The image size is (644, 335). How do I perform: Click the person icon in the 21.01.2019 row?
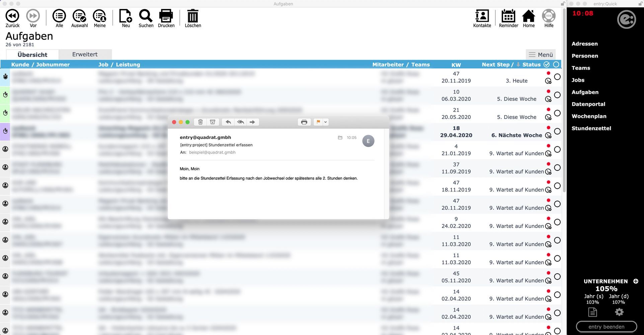pos(5,149)
